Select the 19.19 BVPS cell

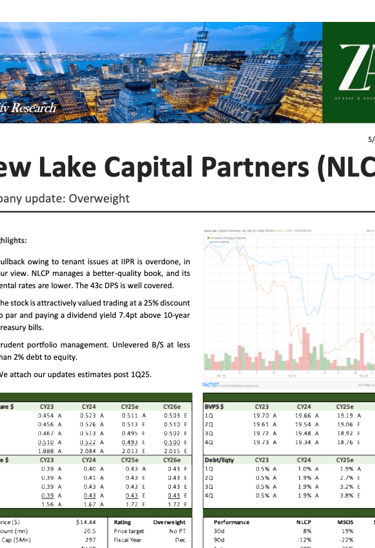click(x=345, y=416)
